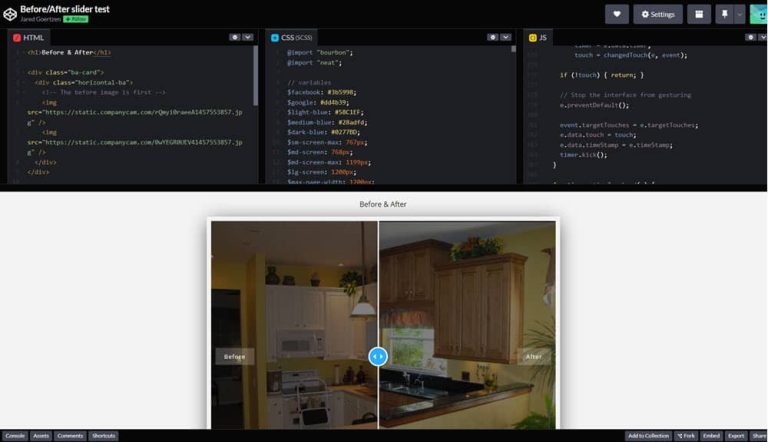The height and width of the screenshot is (442, 768).
Task: Toggle the Comments panel
Action: click(70, 436)
